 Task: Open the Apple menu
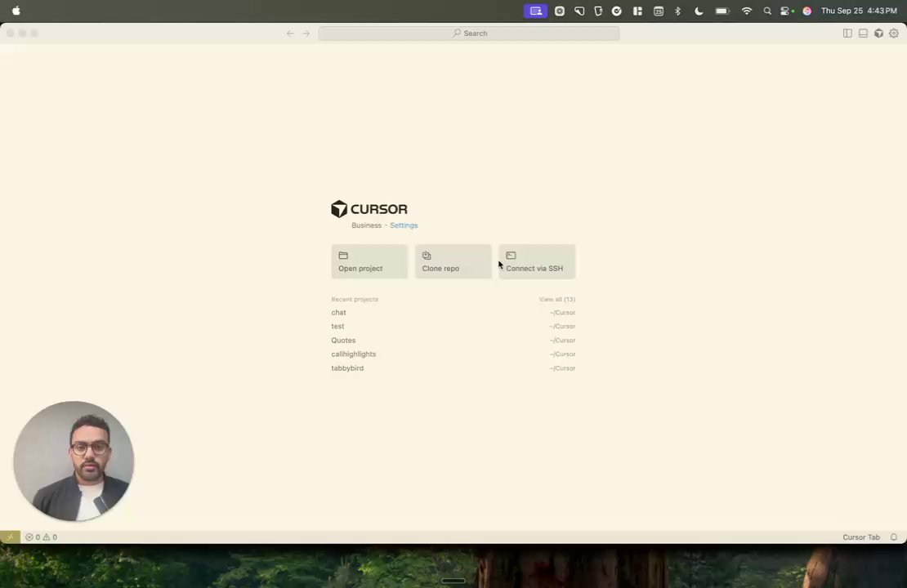[x=16, y=11]
